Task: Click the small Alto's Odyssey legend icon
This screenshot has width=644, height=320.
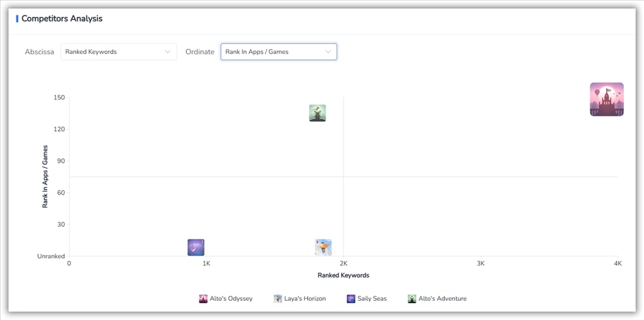Action: coord(203,299)
